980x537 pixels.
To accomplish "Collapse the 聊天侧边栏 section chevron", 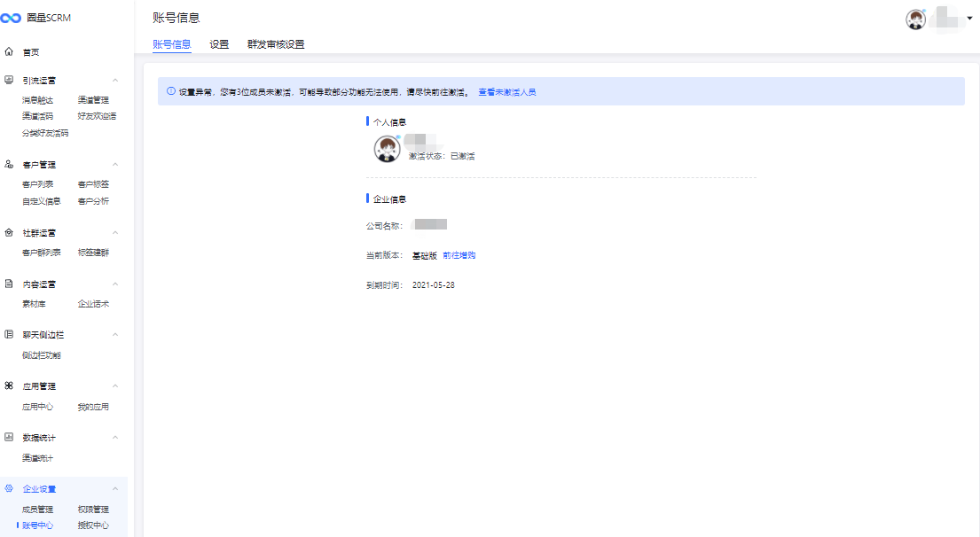I will point(115,336).
